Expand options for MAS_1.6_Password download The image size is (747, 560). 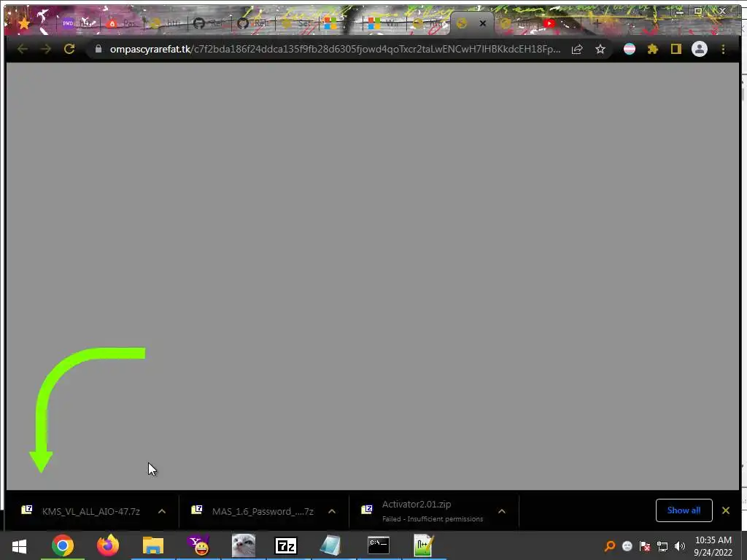click(332, 511)
